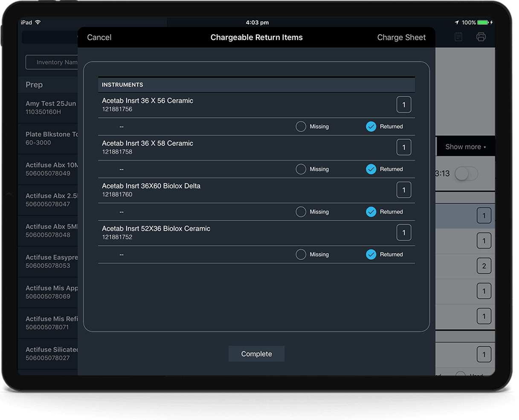Mark Acetab Insrt 52X36 Biolox Ceramic as Returned
This screenshot has width=519, height=420.
click(371, 255)
